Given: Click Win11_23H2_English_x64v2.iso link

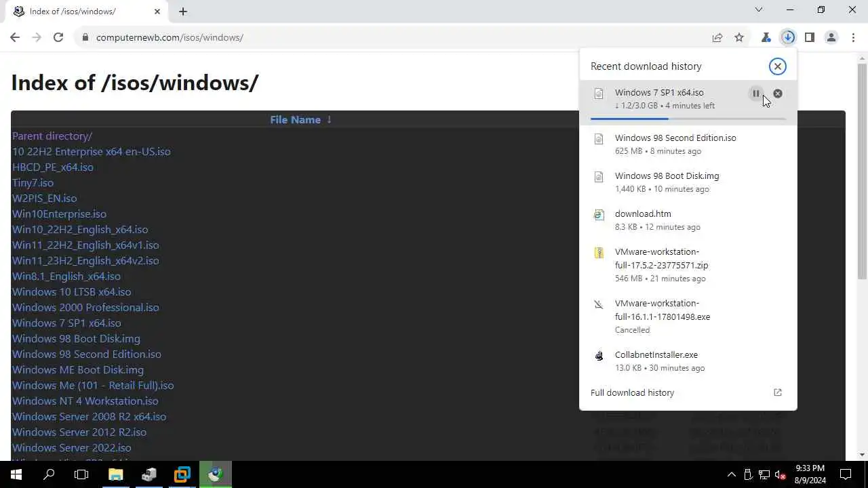Looking at the screenshot, I should (85, 260).
